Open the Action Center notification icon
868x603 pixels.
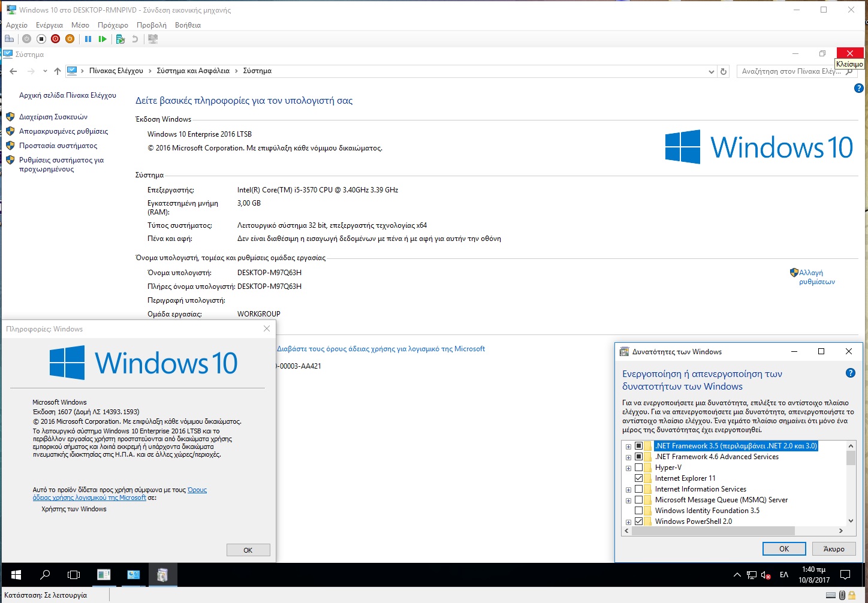pos(845,575)
